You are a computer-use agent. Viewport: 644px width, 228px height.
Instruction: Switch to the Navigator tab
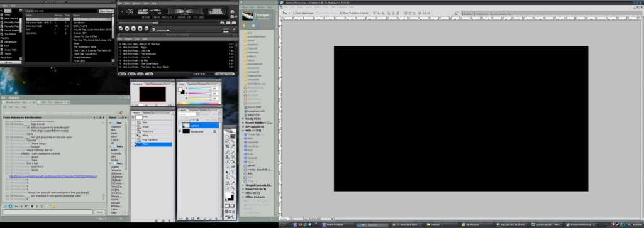137,84
